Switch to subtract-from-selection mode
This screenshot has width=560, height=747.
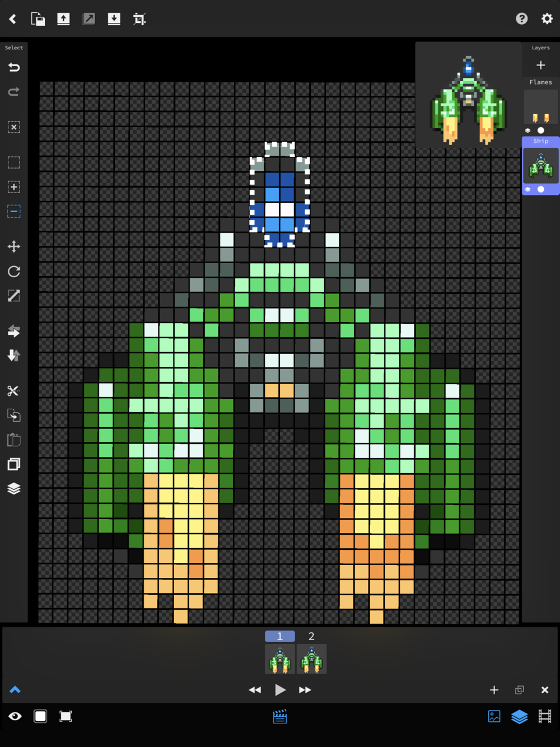[x=14, y=211]
